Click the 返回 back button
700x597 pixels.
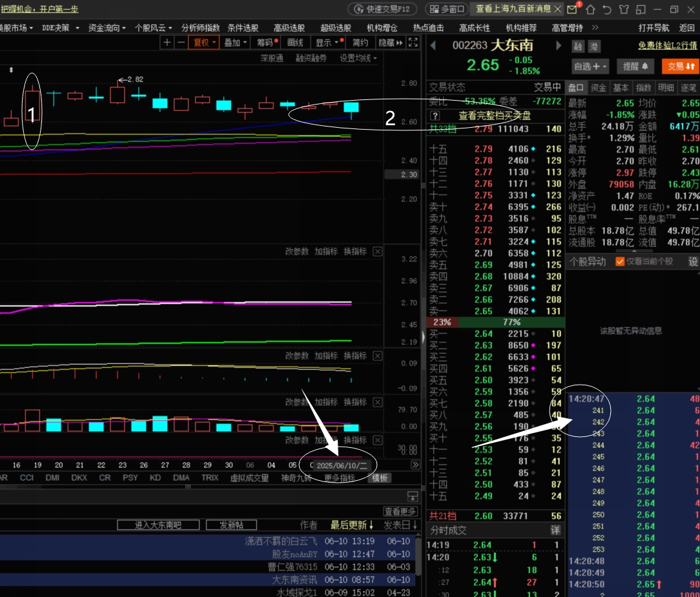(x=686, y=28)
